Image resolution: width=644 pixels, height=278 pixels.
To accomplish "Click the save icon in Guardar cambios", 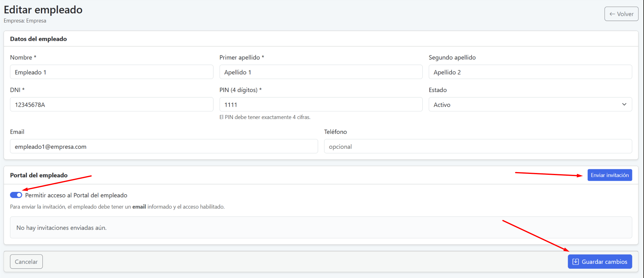I will pos(575,262).
